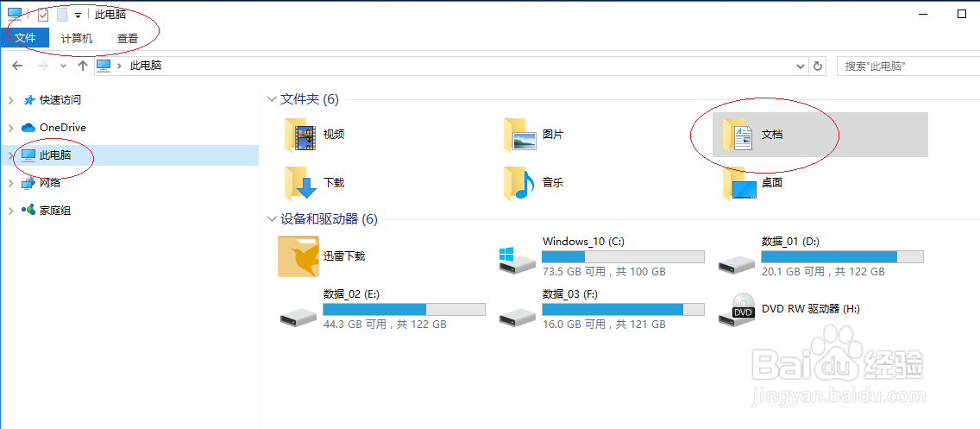980x429 pixels.
Task: Click the properties checkmark icon in title bar
Action: point(43,15)
